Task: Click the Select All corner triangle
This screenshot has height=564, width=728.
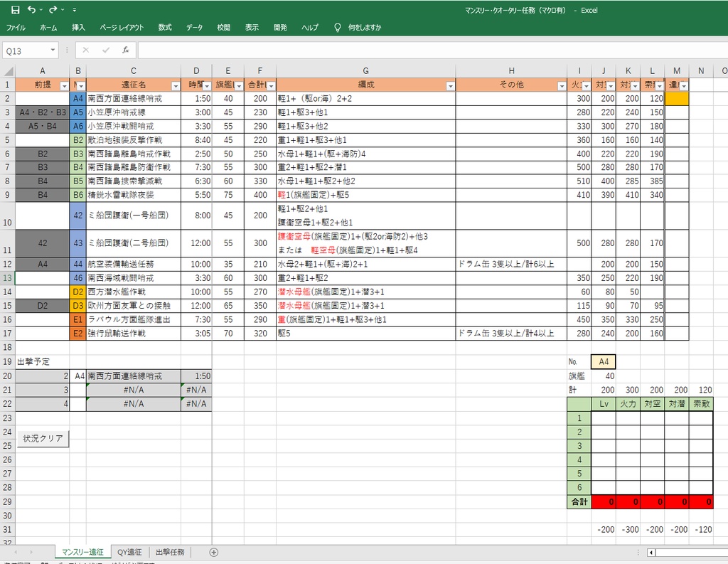Action: (9, 71)
